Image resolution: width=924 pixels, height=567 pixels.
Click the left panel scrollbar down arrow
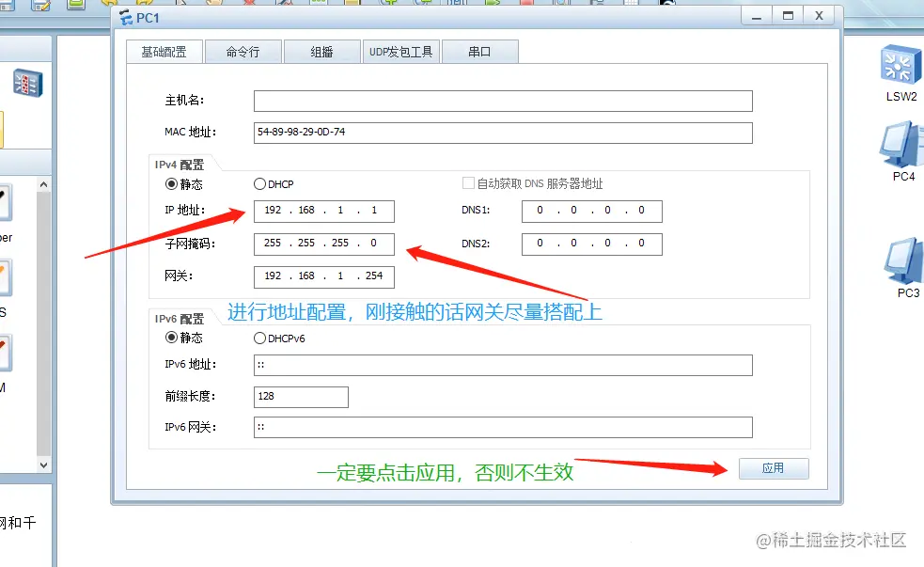coord(43,465)
